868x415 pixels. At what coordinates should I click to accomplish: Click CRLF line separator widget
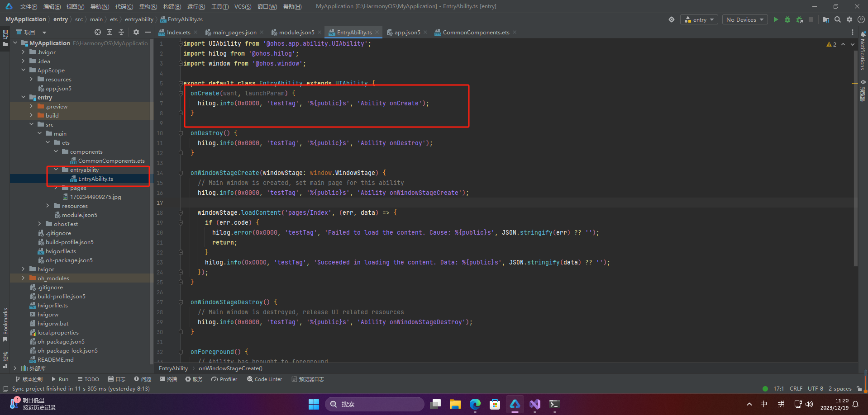click(796, 389)
